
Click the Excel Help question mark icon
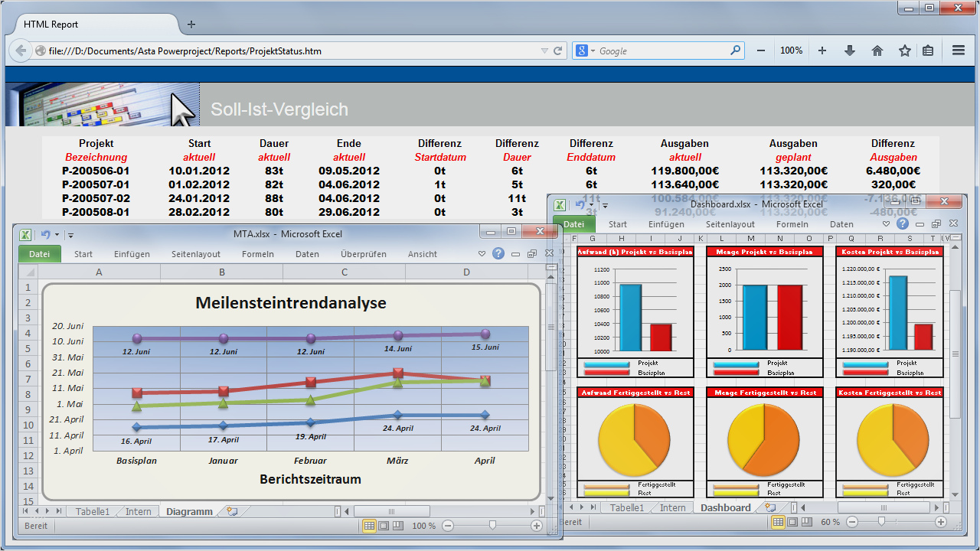point(498,253)
